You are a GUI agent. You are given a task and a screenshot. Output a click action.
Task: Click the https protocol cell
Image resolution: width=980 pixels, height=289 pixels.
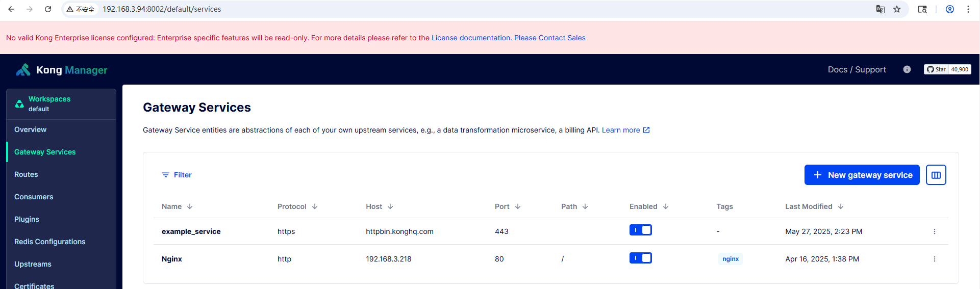tap(286, 231)
